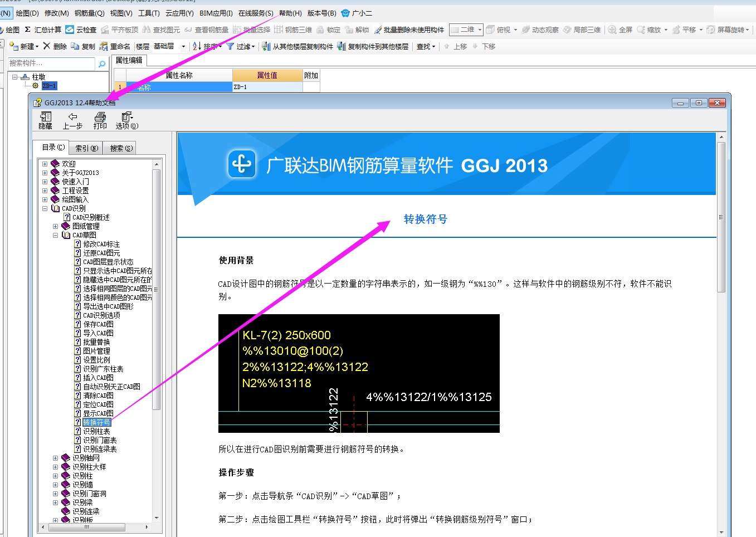Open 修改CAD标注 topic

(101, 244)
